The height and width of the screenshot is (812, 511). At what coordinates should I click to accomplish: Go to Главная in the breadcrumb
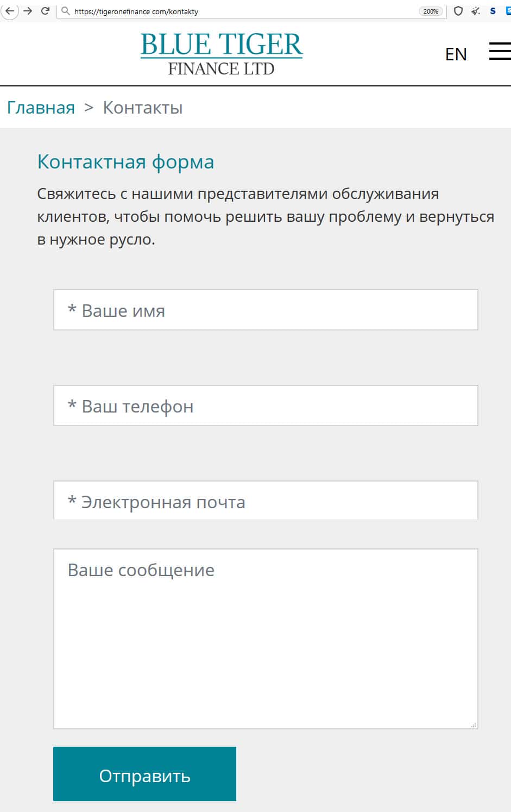[41, 108]
